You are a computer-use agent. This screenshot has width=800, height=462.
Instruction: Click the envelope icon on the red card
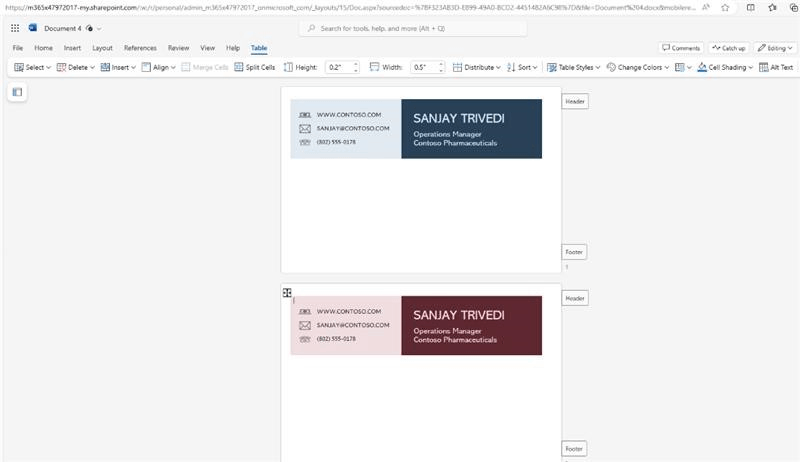click(305, 325)
